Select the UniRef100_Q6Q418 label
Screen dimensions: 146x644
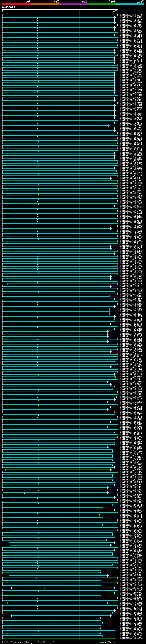[x=131, y=165]
